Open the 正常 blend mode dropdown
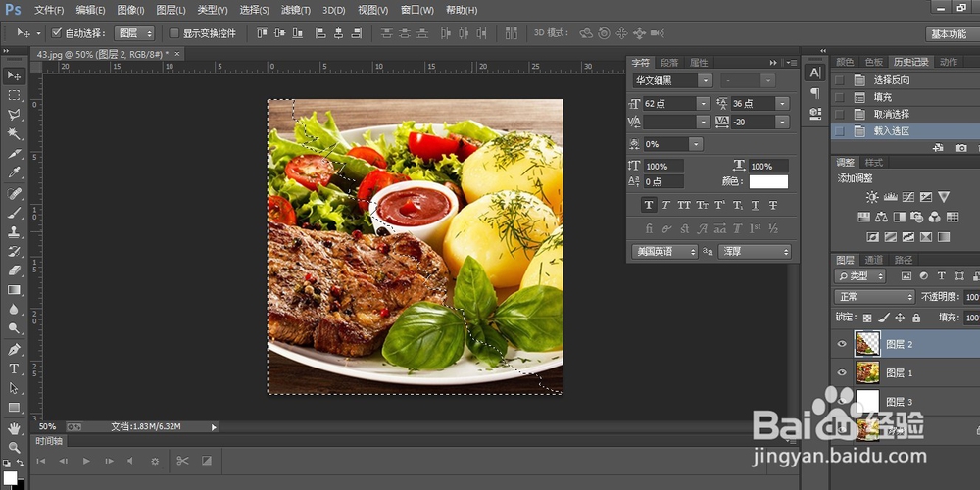Image resolution: width=980 pixels, height=490 pixels. 874,297
